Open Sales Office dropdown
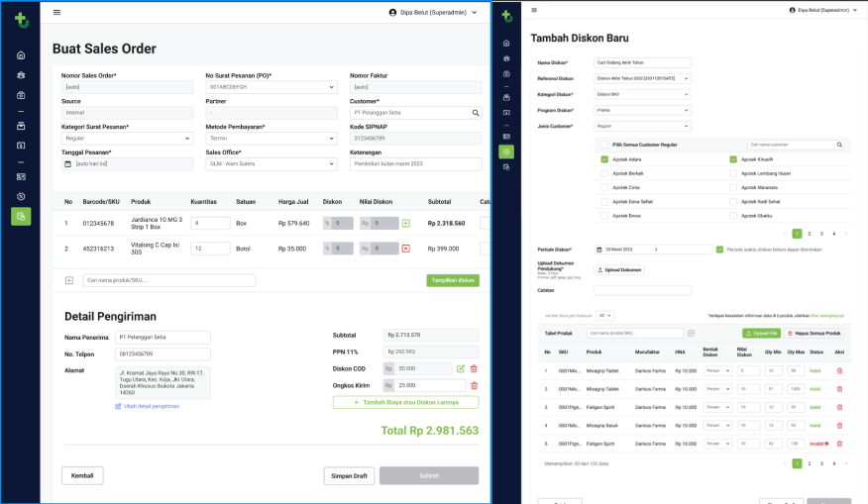The height and width of the screenshot is (504, 868). pos(271,164)
